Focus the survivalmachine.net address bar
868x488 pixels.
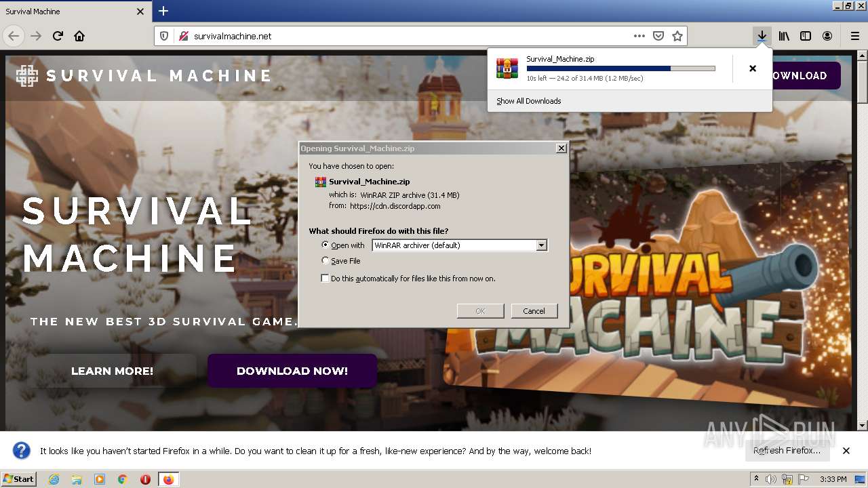(x=410, y=36)
